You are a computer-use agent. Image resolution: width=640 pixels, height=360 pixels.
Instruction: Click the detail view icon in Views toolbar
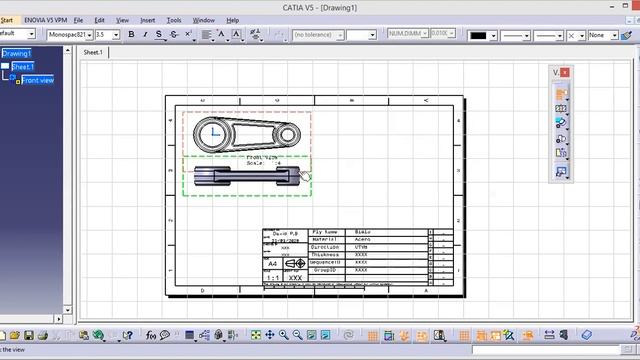coord(561,123)
